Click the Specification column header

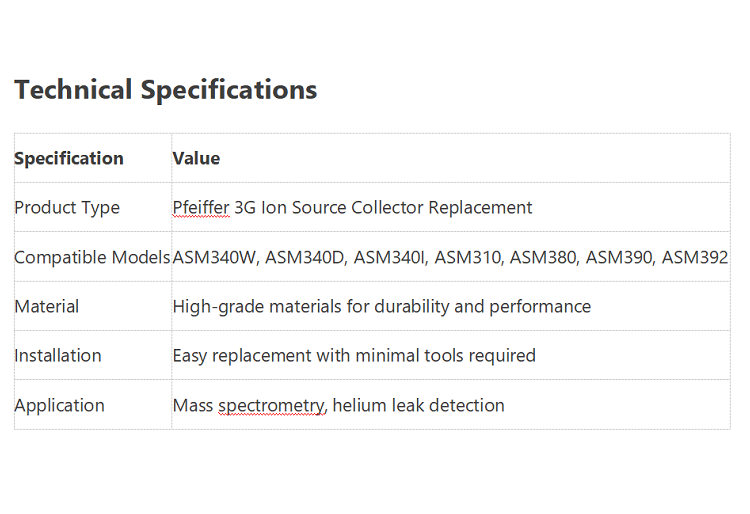69,158
